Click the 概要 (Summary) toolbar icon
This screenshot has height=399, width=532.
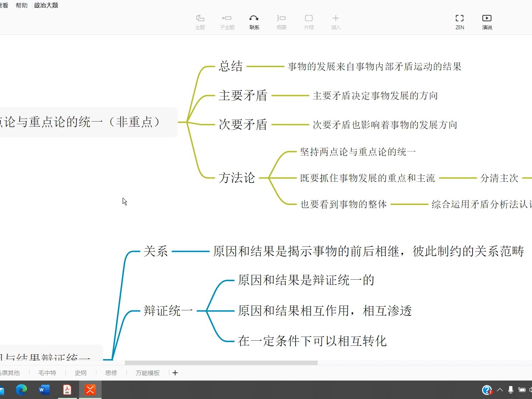coord(282,22)
